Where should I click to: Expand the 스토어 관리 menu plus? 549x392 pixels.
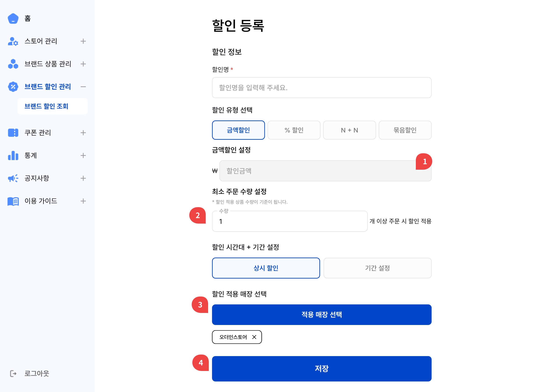tap(83, 41)
